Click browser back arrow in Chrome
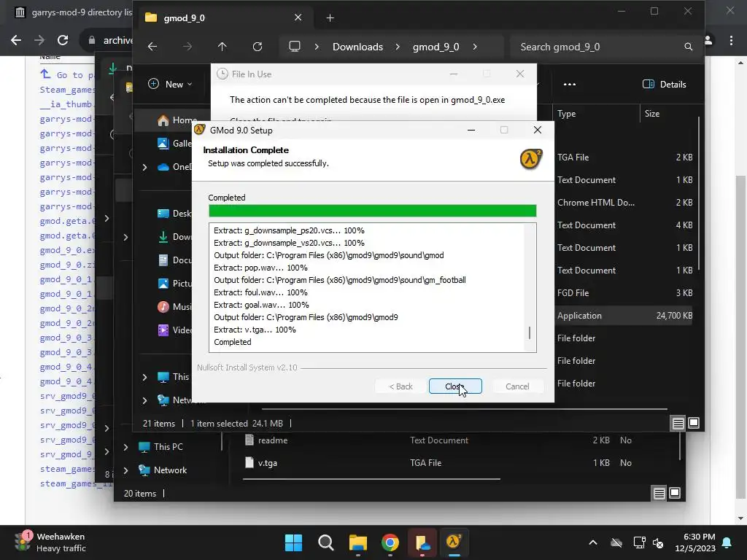Viewport: 747px width, 560px height. click(x=16, y=40)
